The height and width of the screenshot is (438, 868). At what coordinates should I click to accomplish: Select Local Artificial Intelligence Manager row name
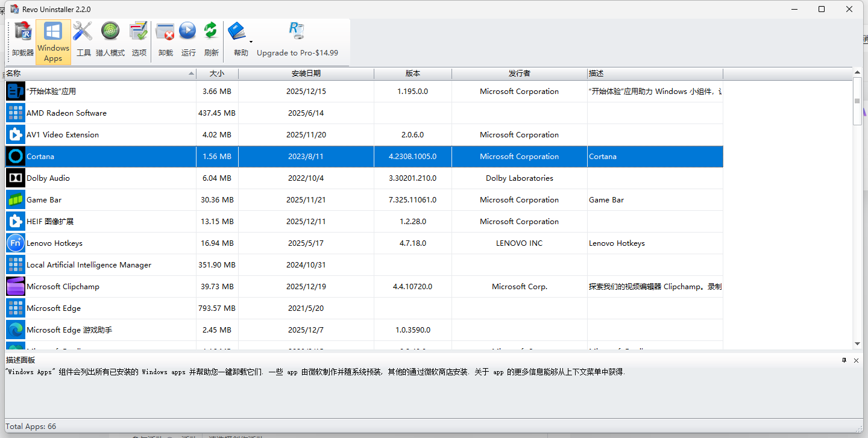(x=89, y=265)
